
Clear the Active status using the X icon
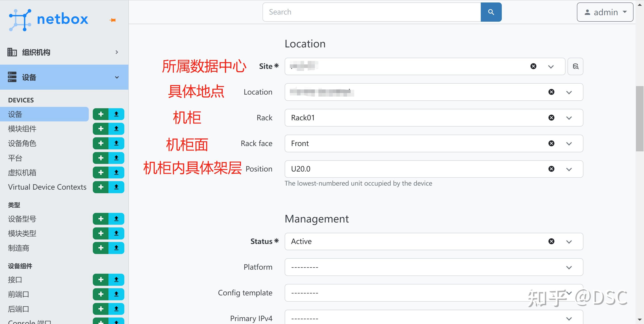tap(551, 241)
